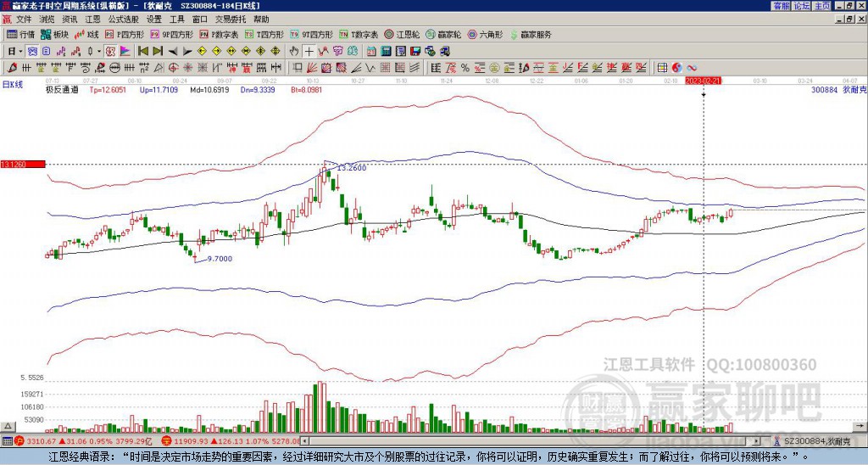
Task: Click the 客服 customer service button
Action: coord(781,6)
